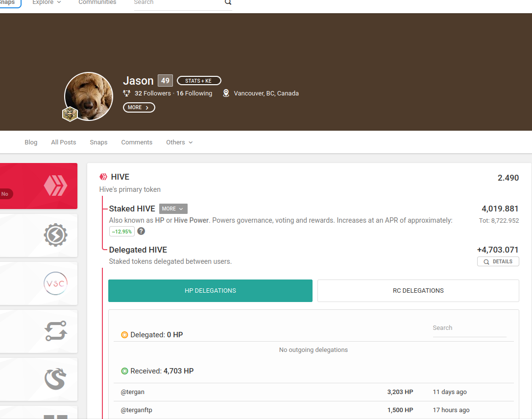Viewport: 532px width, 419px height.
Task: Open the @tergan delegator profile
Action: [x=132, y=392]
